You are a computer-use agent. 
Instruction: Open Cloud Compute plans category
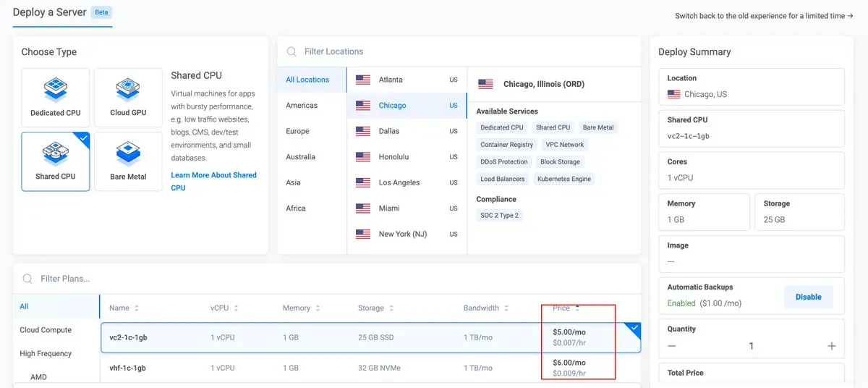click(x=46, y=330)
